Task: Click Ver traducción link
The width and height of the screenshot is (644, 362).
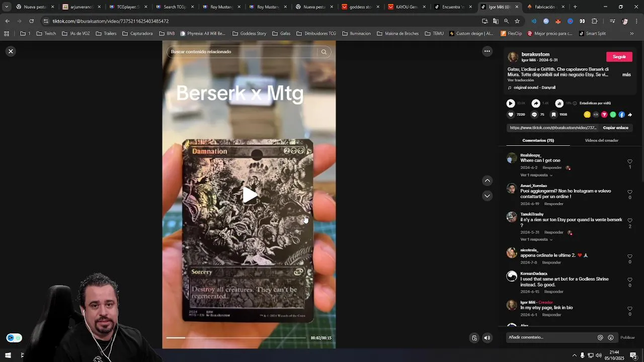Action: [x=520, y=80]
